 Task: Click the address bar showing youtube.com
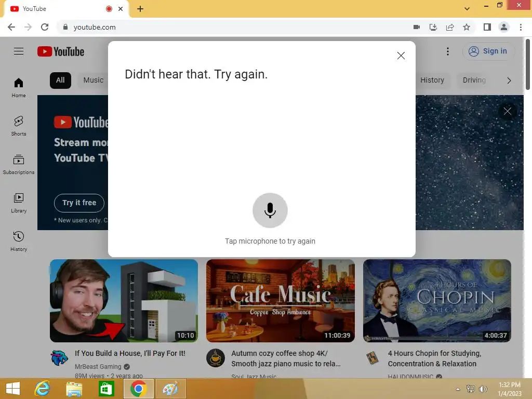point(234,27)
